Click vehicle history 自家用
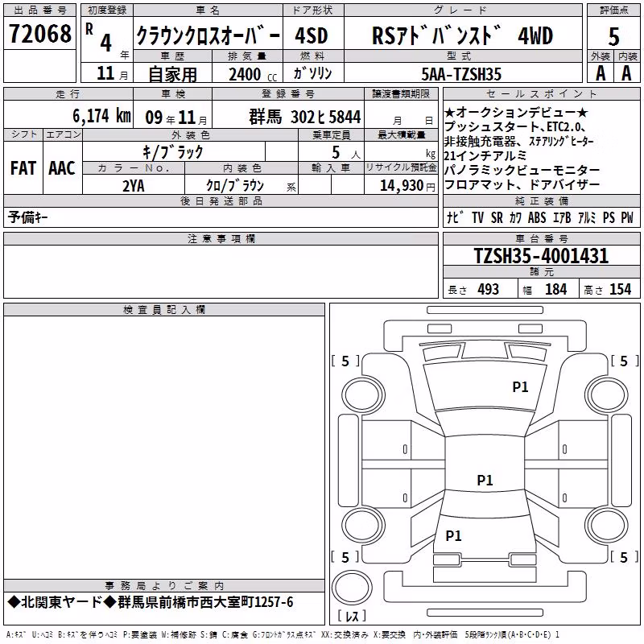The height and width of the screenshot is (644, 644). coord(172,74)
